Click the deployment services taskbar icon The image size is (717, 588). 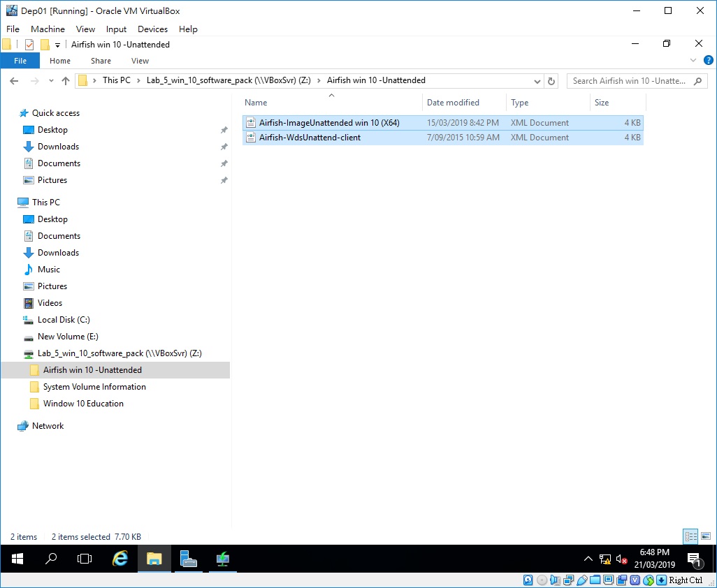[x=223, y=558]
